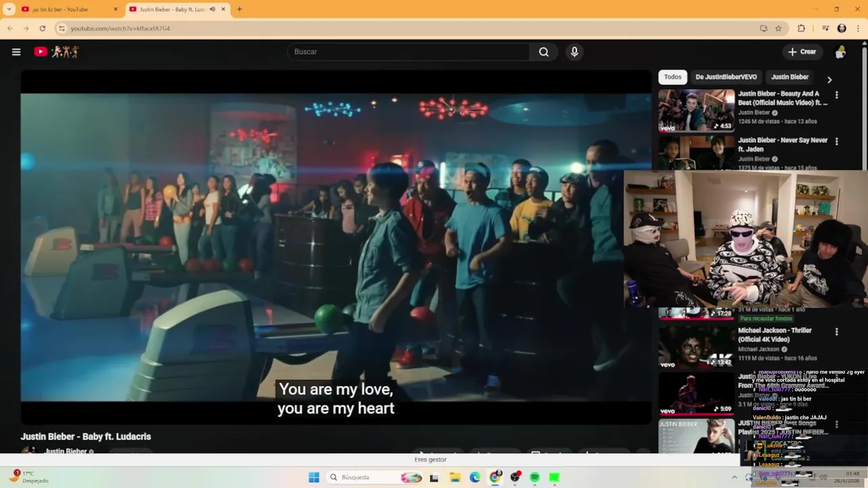Image resolution: width=868 pixels, height=488 pixels.
Task: Open options for Best Songs Playlist item
Action: tap(836, 424)
